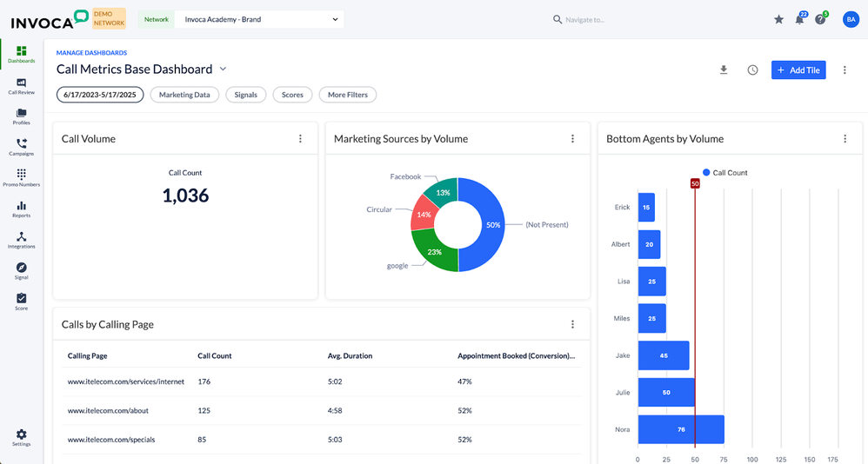This screenshot has height=464, width=868.
Task: Open Profiles in the sidebar
Action: 21,116
